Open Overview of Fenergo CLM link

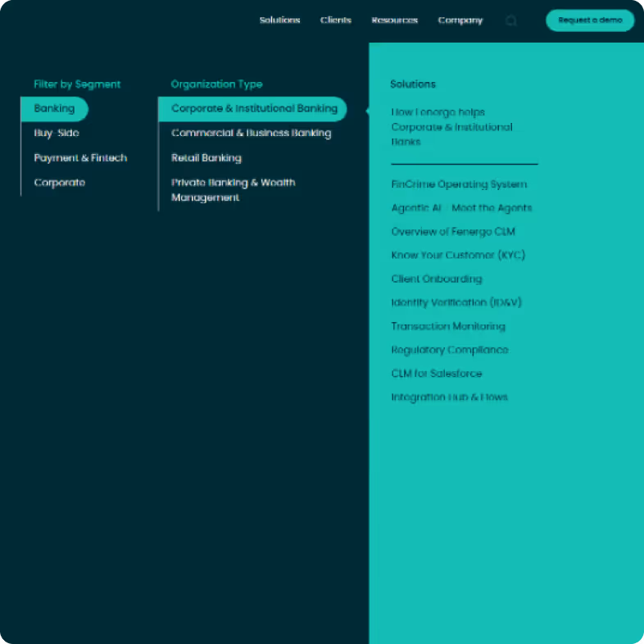click(x=453, y=232)
